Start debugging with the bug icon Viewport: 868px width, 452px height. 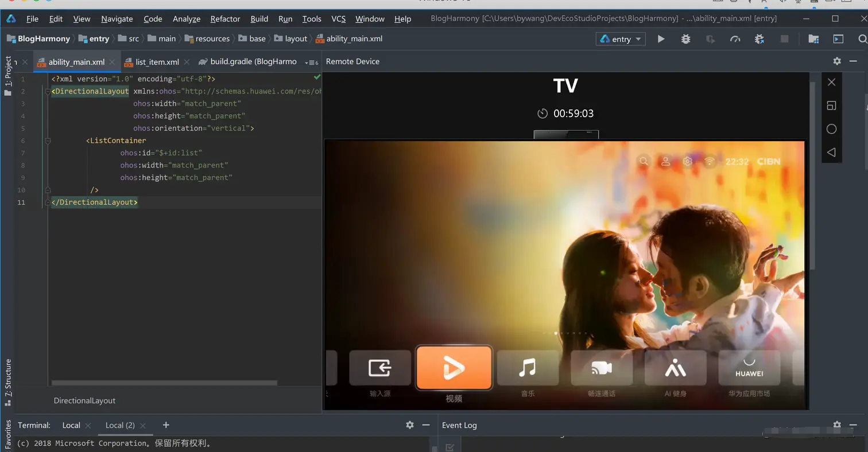coord(685,39)
